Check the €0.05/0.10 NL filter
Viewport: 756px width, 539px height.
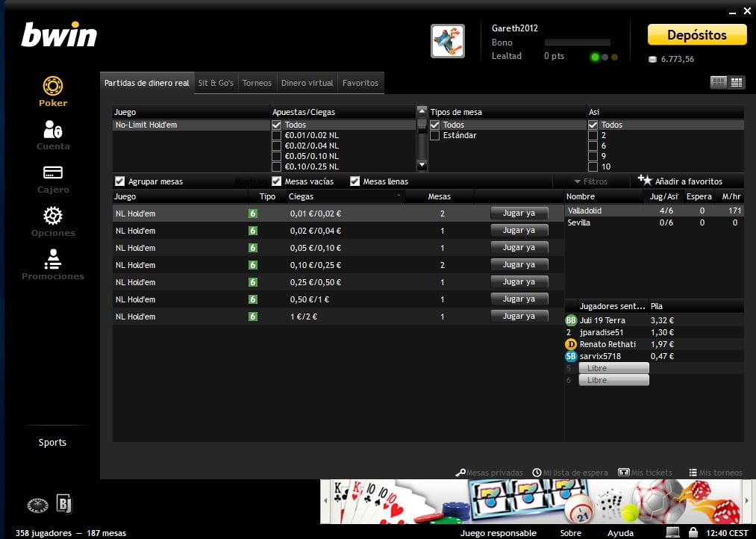276,156
